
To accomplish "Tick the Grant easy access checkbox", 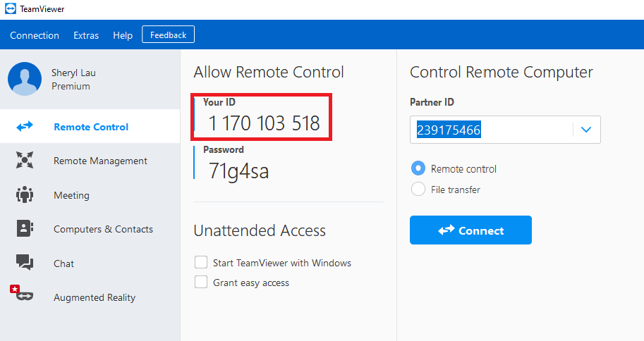I will pos(201,282).
